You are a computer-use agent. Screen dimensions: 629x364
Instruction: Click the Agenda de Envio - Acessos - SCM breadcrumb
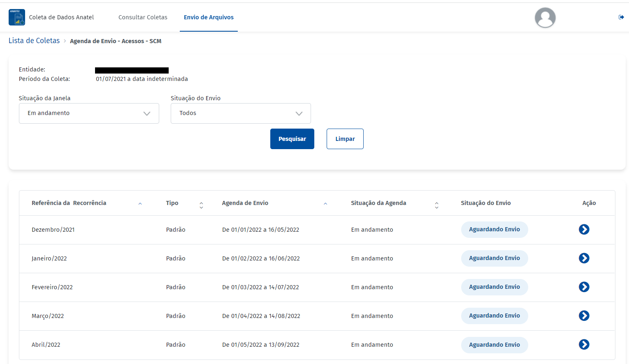[116, 41]
